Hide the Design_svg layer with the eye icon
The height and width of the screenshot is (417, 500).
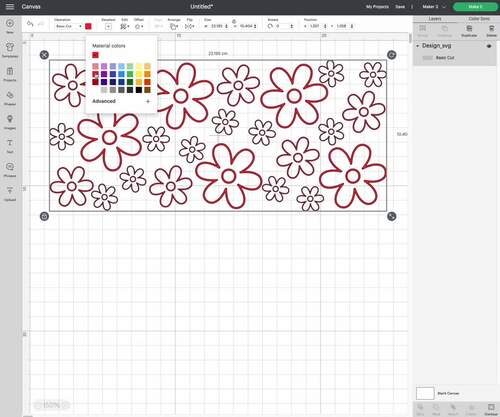pyautogui.click(x=489, y=46)
